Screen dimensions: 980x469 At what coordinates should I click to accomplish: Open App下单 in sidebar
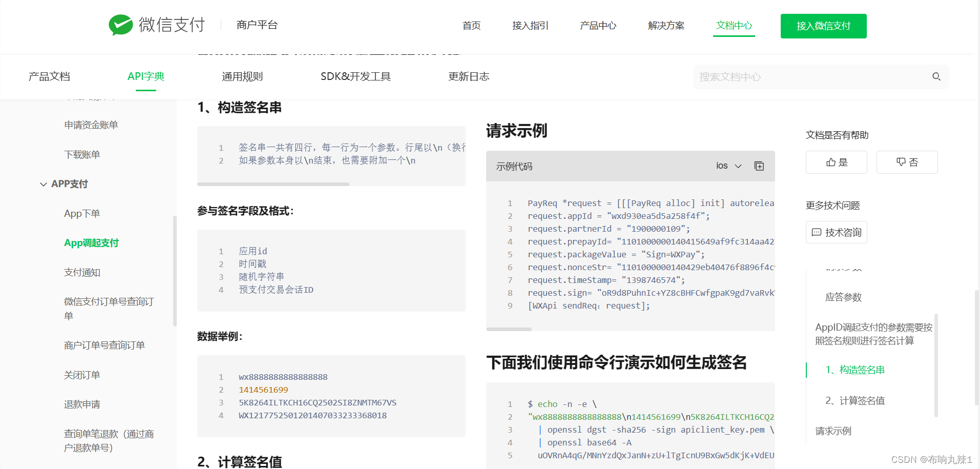pos(82,214)
